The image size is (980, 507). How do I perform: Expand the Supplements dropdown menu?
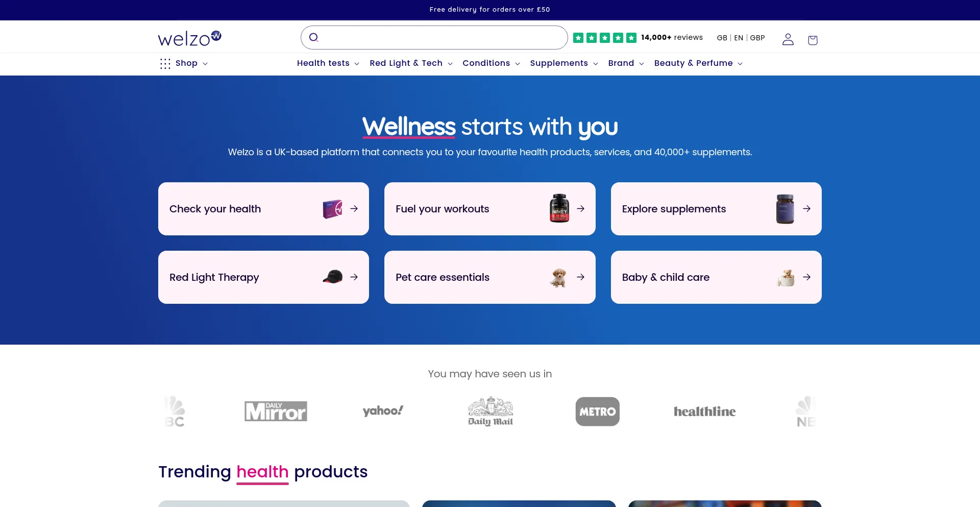click(564, 63)
